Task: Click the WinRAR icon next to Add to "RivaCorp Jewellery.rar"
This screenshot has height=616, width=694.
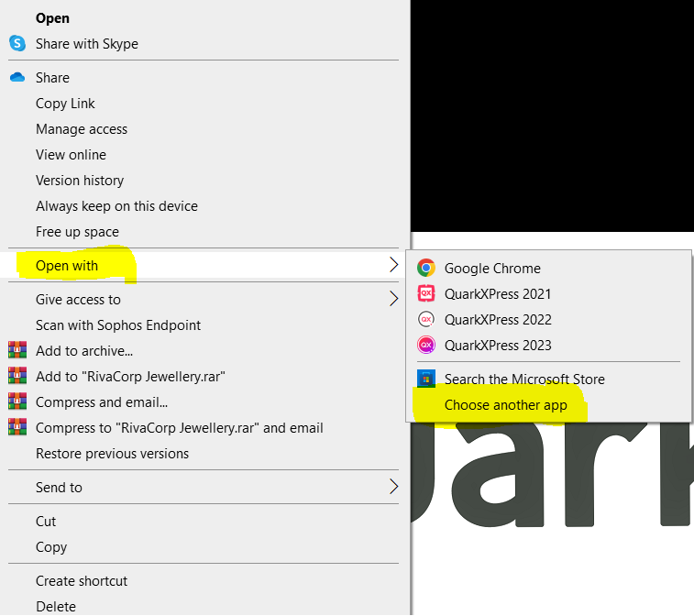Action: click(x=17, y=376)
